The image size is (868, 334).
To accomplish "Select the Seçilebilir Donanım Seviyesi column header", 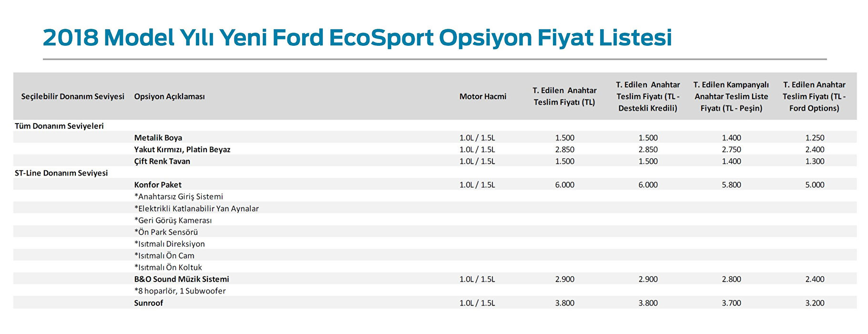I will point(72,96).
